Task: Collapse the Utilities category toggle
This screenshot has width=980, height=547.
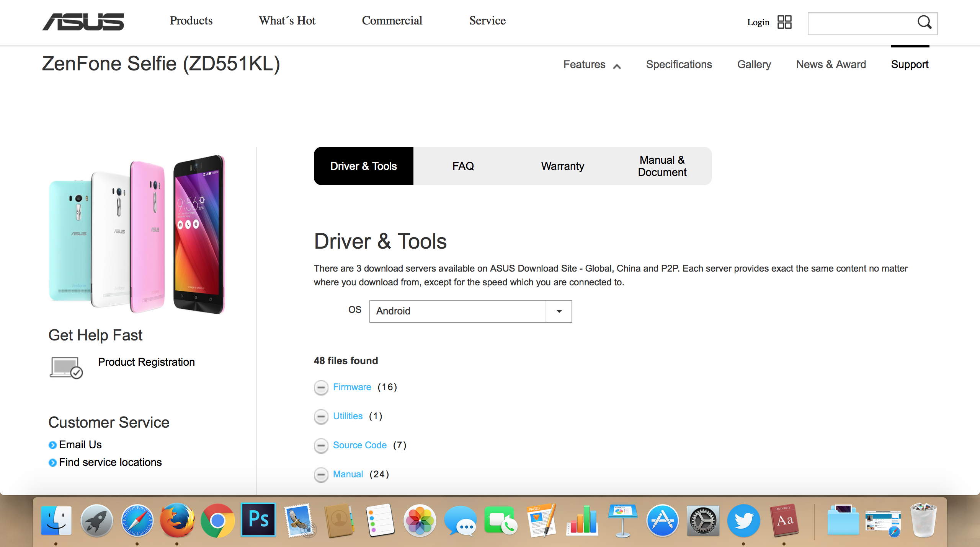Action: [x=321, y=417]
